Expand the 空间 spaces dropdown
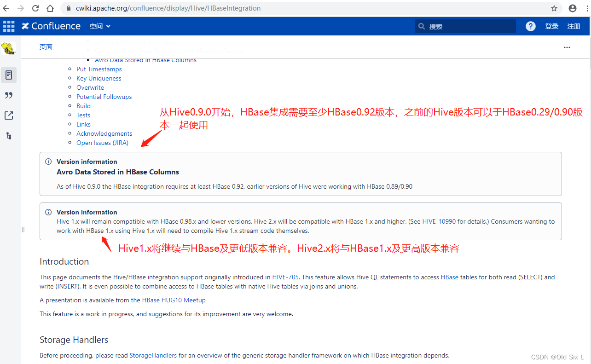Screen dimensions: 591x364 (x=100, y=26)
